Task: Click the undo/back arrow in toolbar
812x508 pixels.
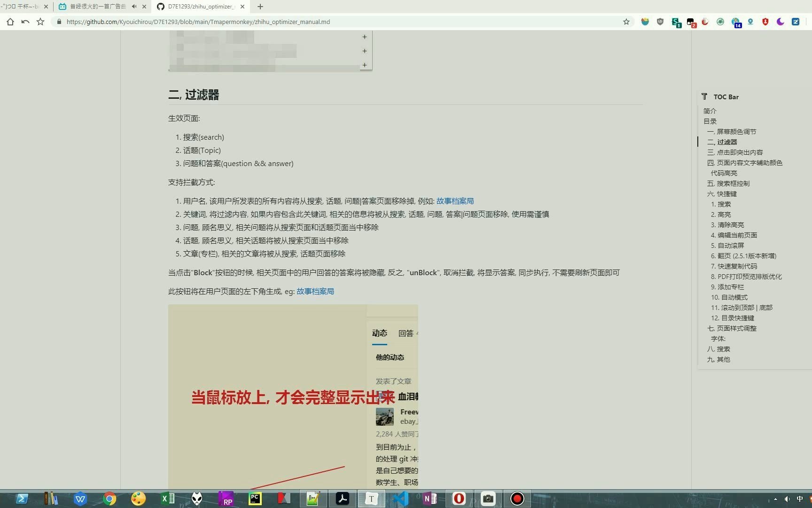Action: pos(25,22)
